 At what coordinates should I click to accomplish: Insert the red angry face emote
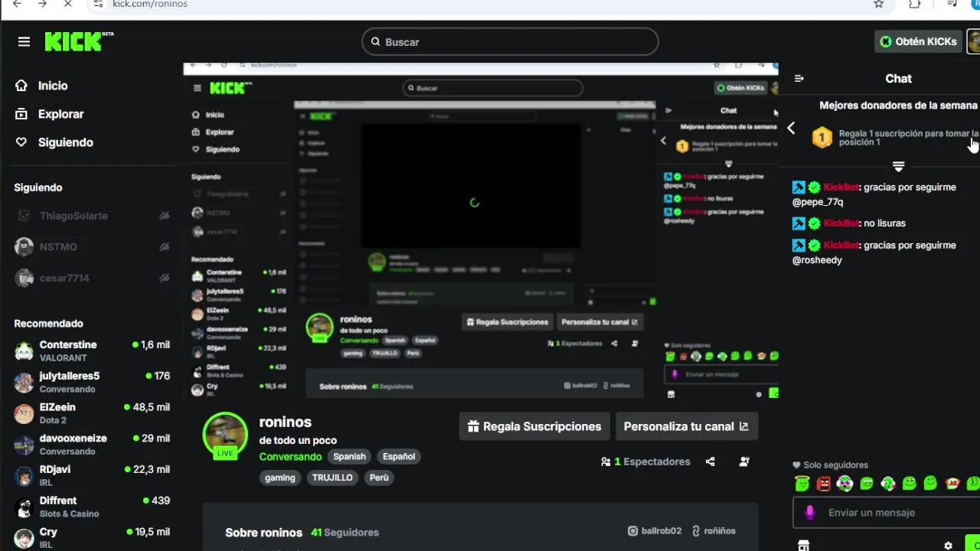tap(823, 483)
